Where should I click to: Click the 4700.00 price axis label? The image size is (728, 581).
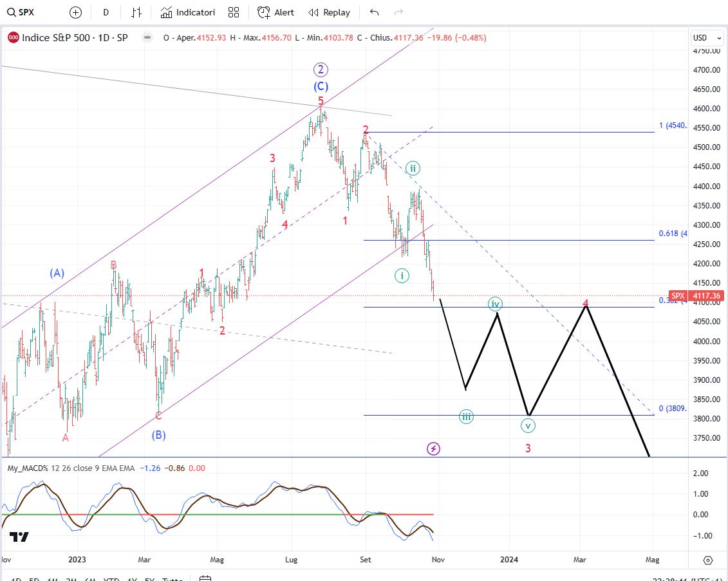(707, 69)
